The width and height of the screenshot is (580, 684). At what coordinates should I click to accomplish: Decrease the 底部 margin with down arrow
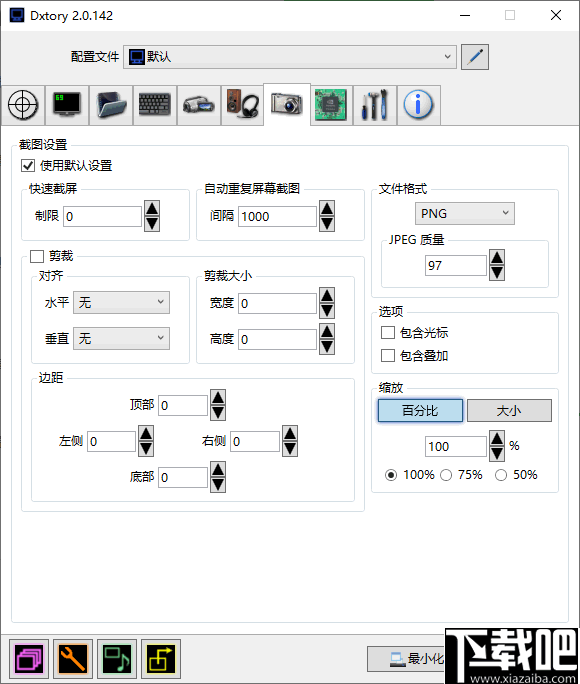[218, 485]
